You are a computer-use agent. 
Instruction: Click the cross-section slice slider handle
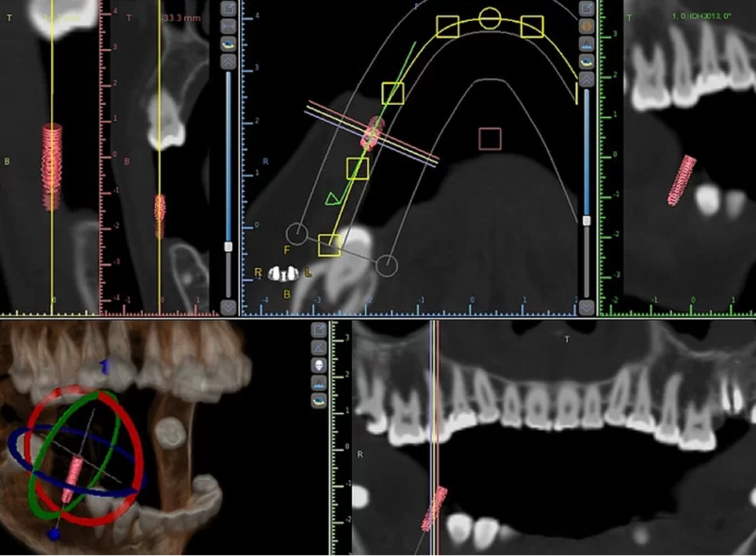point(229,247)
